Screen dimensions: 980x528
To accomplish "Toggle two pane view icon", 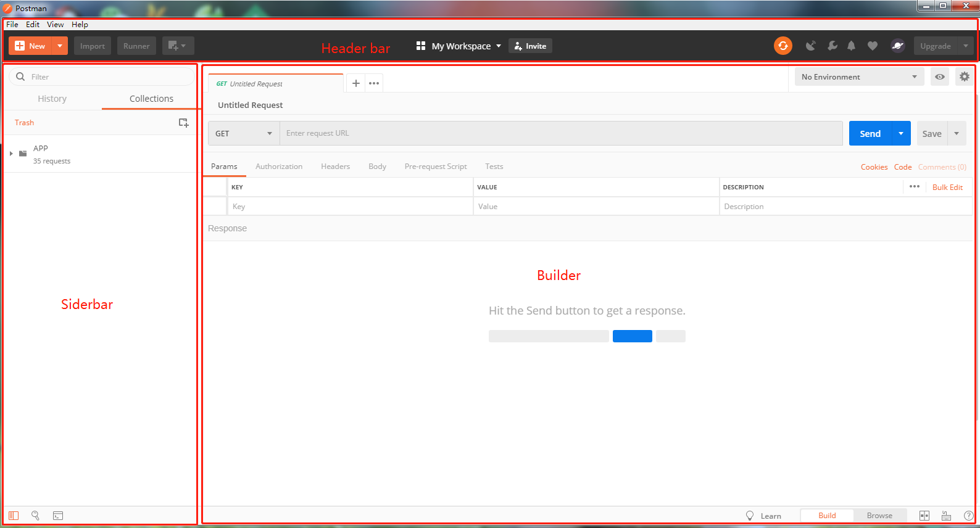I will 924,516.
